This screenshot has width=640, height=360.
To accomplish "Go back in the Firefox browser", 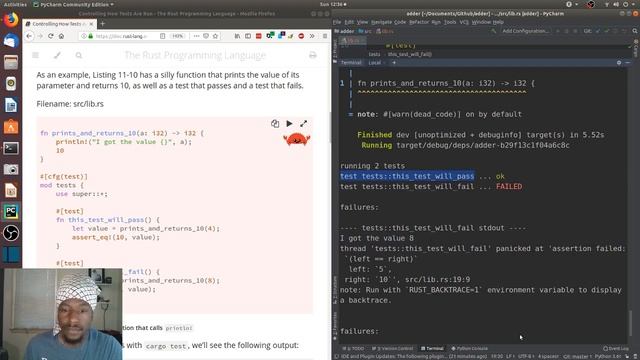I will click(29, 36).
